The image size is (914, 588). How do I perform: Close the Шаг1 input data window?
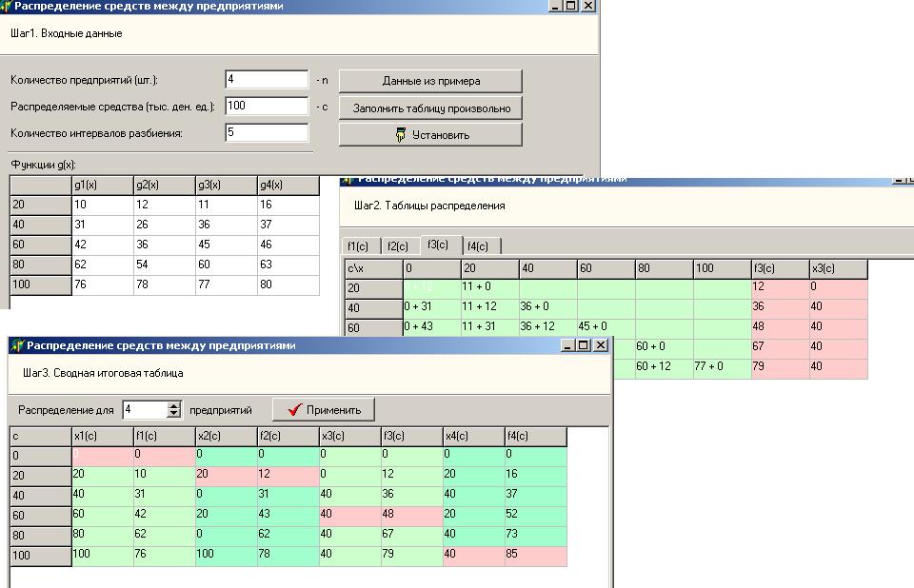[x=588, y=6]
